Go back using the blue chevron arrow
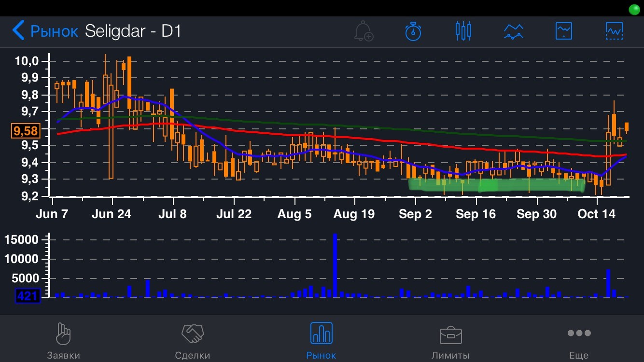Viewport: 644px width, 362px height. pos(18,31)
